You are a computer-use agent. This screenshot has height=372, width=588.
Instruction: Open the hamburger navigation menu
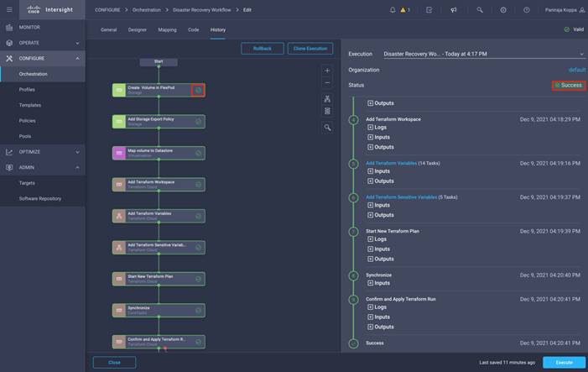pyautogui.click(x=9, y=10)
